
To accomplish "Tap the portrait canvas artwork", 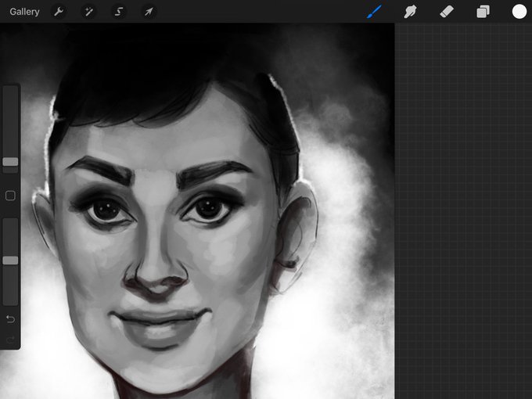I will click(x=197, y=211).
